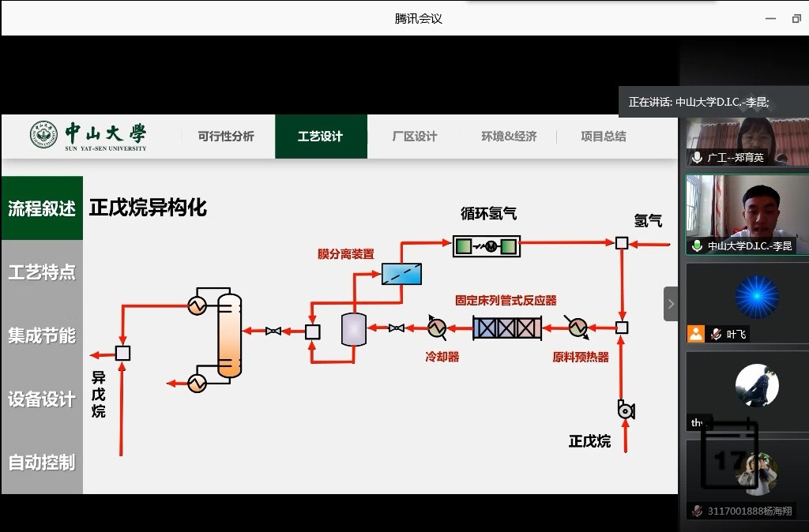Click green microphone icon of 中山大学D.I.C.-李昆
Screen dimensions: 809x532
pos(697,246)
